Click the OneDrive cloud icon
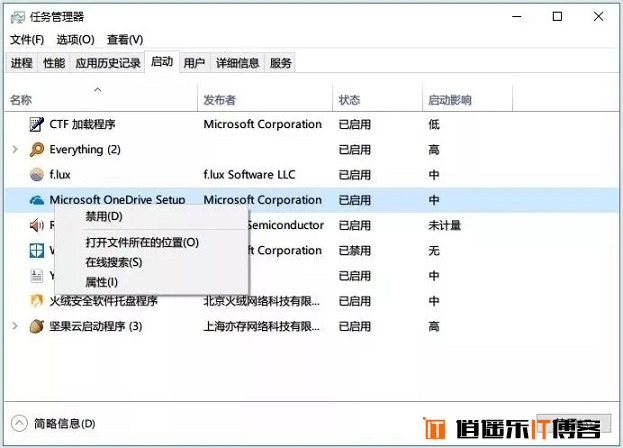 pos(37,200)
